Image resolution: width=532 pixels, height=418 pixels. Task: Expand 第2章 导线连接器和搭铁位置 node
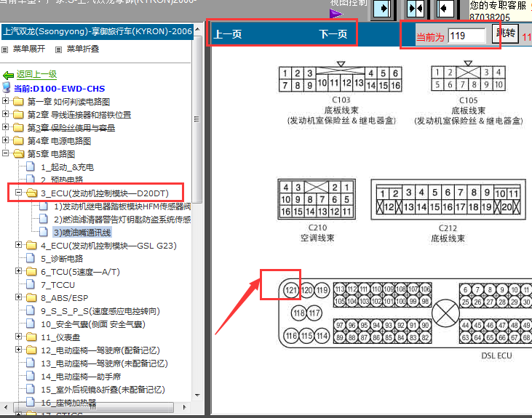point(5,114)
